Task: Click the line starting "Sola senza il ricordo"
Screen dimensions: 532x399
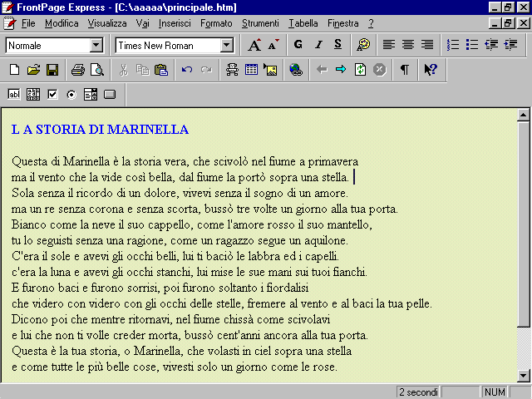Action: [x=180, y=193]
